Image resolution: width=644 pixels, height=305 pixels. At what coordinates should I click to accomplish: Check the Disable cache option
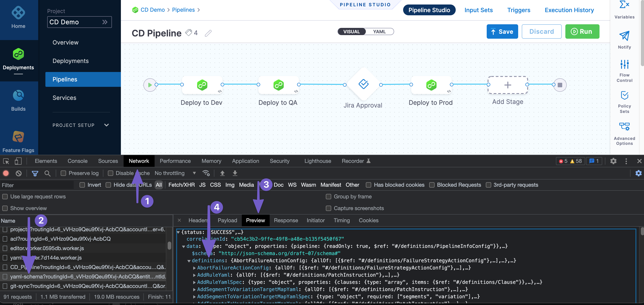click(111, 173)
